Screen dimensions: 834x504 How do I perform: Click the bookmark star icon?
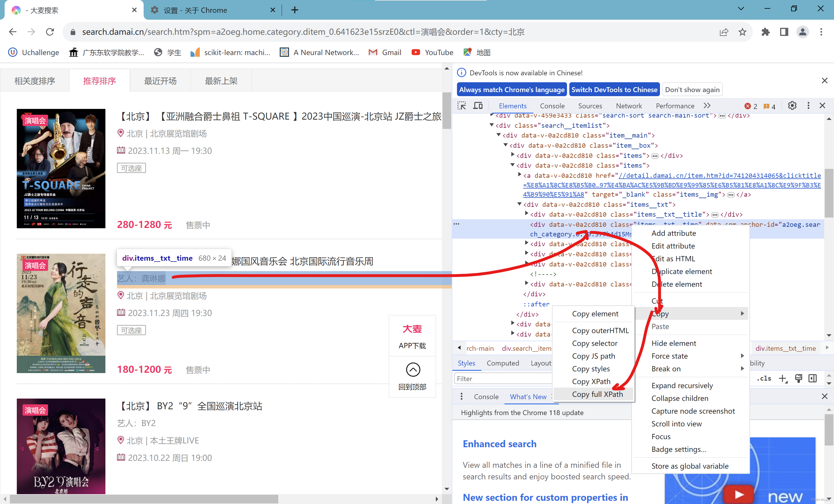coord(742,32)
